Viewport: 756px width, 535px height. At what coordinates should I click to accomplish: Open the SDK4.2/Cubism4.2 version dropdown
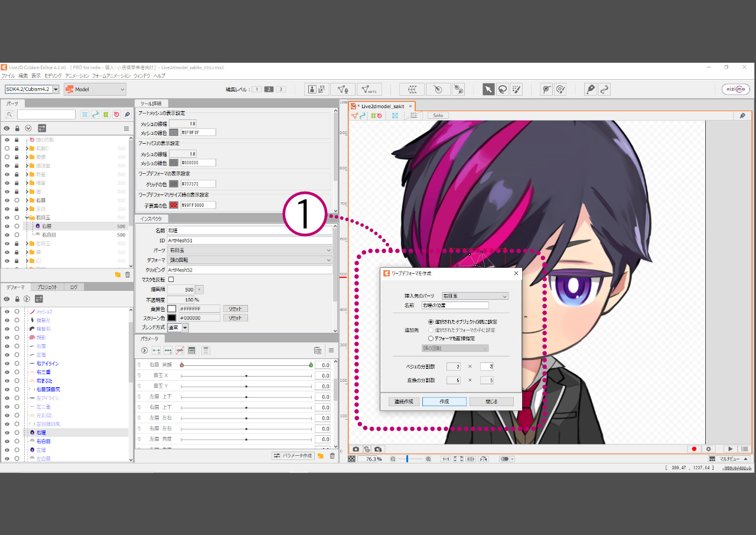32,89
